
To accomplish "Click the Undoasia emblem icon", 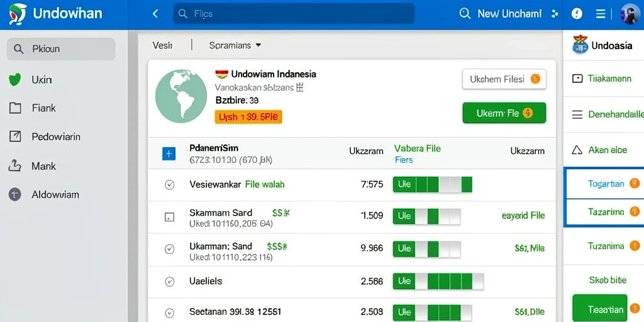I will point(580,45).
